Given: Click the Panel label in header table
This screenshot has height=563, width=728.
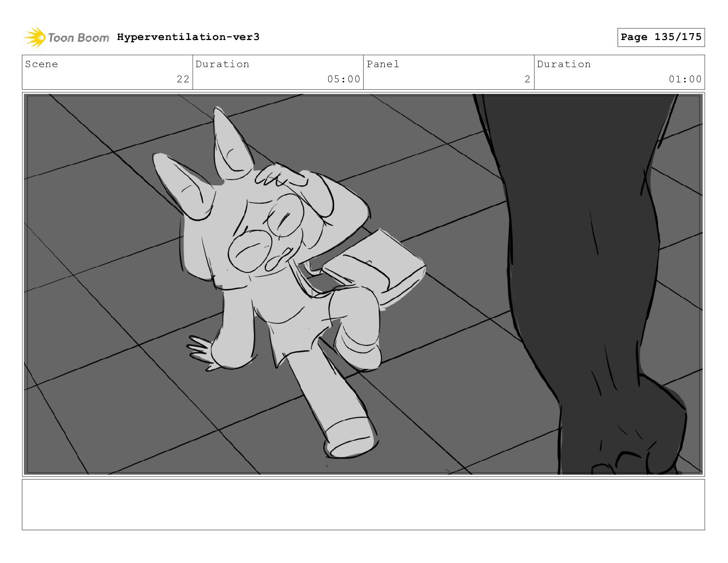Looking at the screenshot, I should (383, 64).
